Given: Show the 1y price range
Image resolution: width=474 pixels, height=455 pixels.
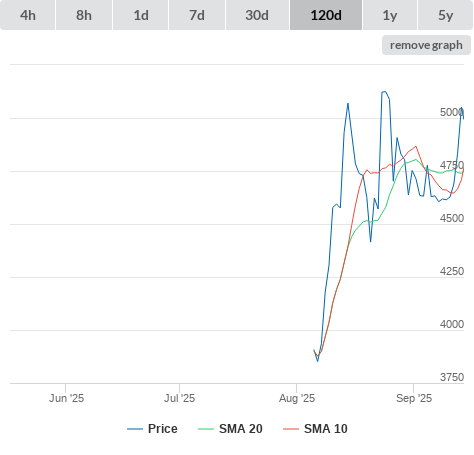Looking at the screenshot, I should 390,15.
